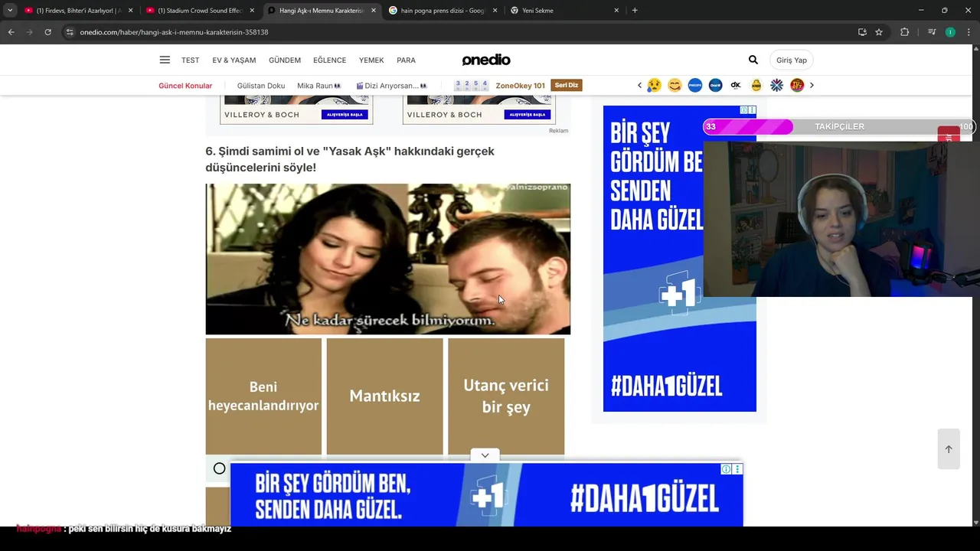This screenshot has height=551, width=980.
Task: Open the site search magnifier
Action: point(753,60)
